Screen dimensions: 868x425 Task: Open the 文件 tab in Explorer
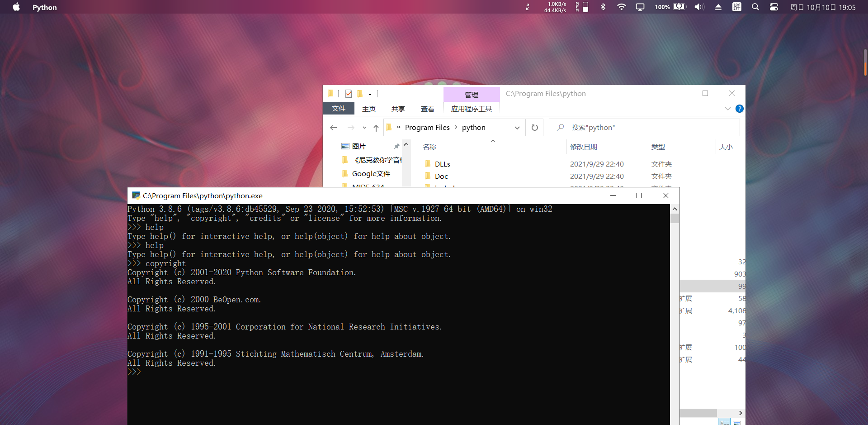click(x=339, y=109)
